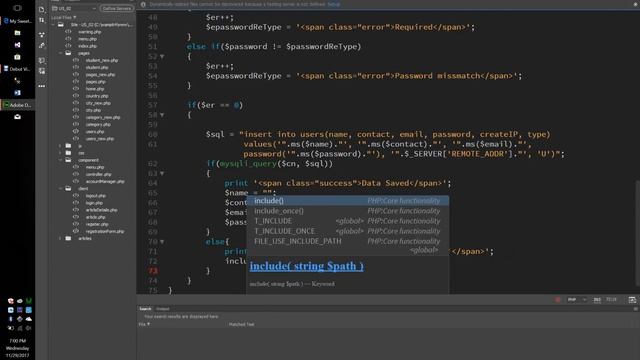Click the Store bag icon in taskbar
Image resolution: width=640 pixels, height=360 pixels.
pyautogui.click(x=17, y=57)
